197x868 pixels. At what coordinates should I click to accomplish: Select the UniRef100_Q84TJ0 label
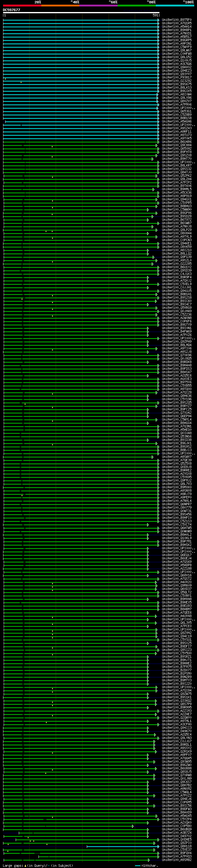(177, 172)
